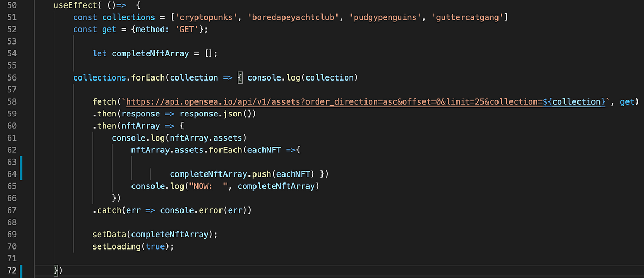This screenshot has height=278, width=644.
Task: Click the 'GET' method string on line 52
Action: click(x=186, y=29)
